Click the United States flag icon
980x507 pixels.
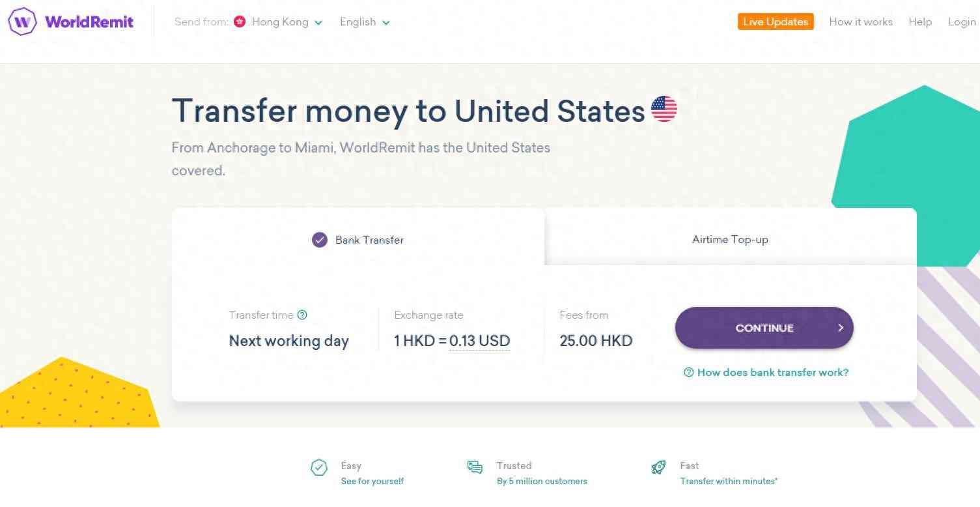pyautogui.click(x=664, y=109)
